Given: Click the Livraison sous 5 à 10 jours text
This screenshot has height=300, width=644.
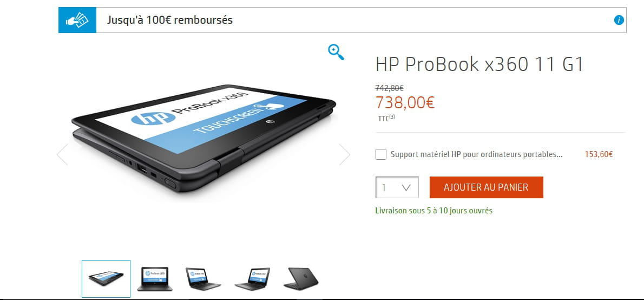Looking at the screenshot, I should point(433,211).
